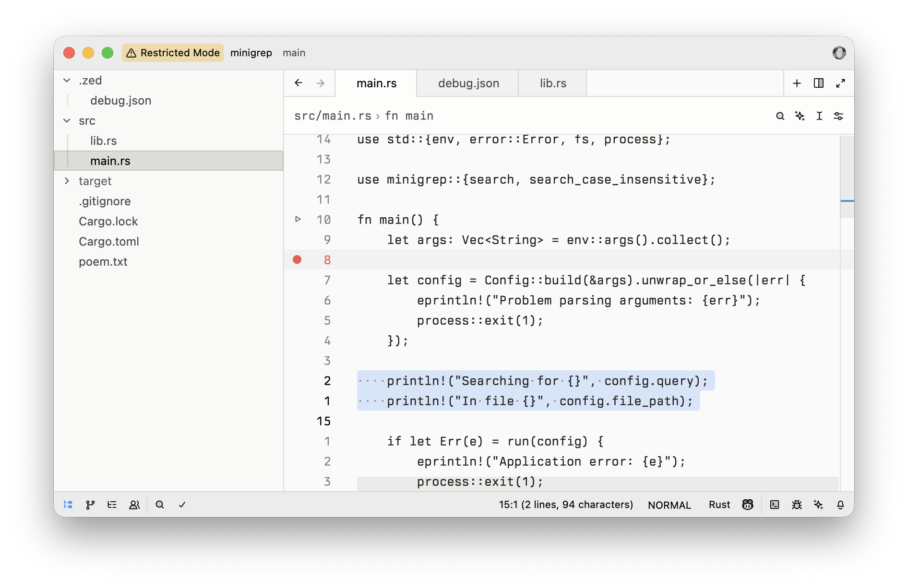Open the agent panel sparkle icon in status bar

819,505
